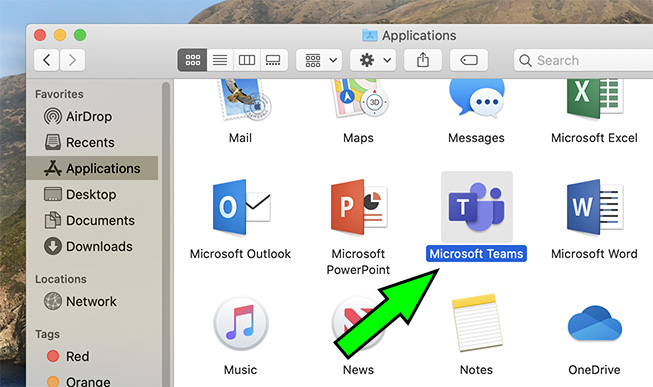Click the Microsoft Excel name label

click(594, 138)
